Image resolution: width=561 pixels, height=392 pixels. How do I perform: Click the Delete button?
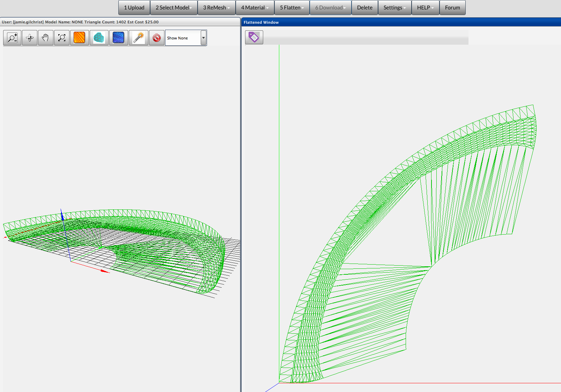(364, 8)
